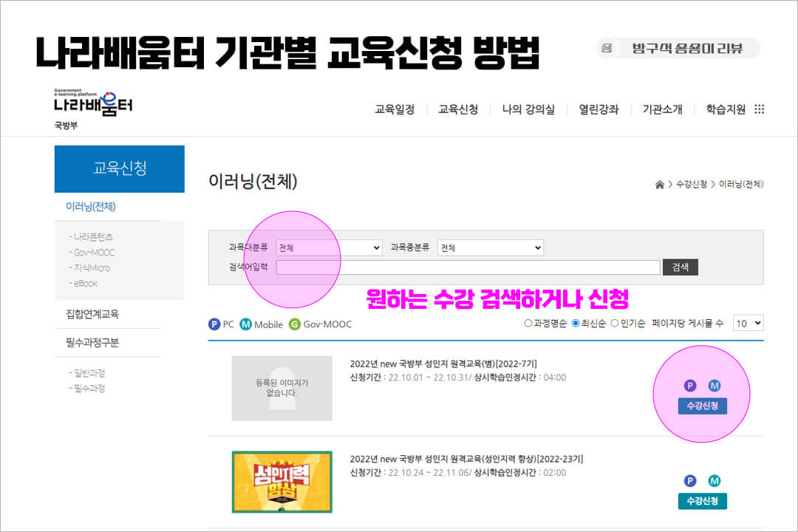Screen dimensions: 798x532
Task: Select the 인기순 sort option
Action: [615, 324]
